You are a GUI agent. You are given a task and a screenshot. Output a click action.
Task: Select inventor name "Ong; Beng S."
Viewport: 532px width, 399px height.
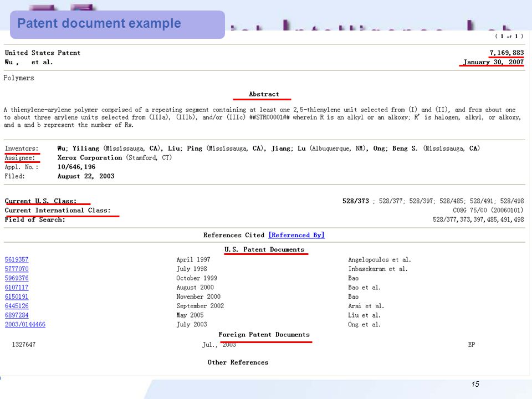[x=395, y=149]
